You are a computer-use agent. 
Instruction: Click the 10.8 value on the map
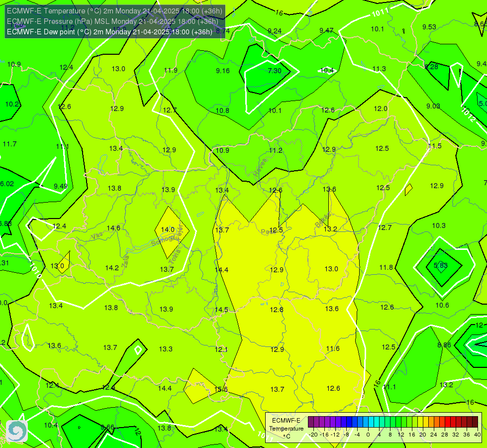tap(222, 111)
